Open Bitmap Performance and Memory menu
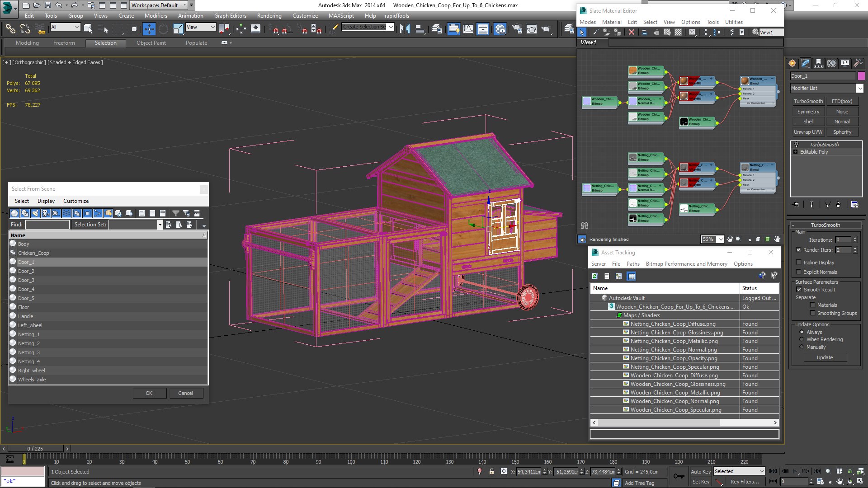This screenshot has width=868, height=488. (x=686, y=264)
